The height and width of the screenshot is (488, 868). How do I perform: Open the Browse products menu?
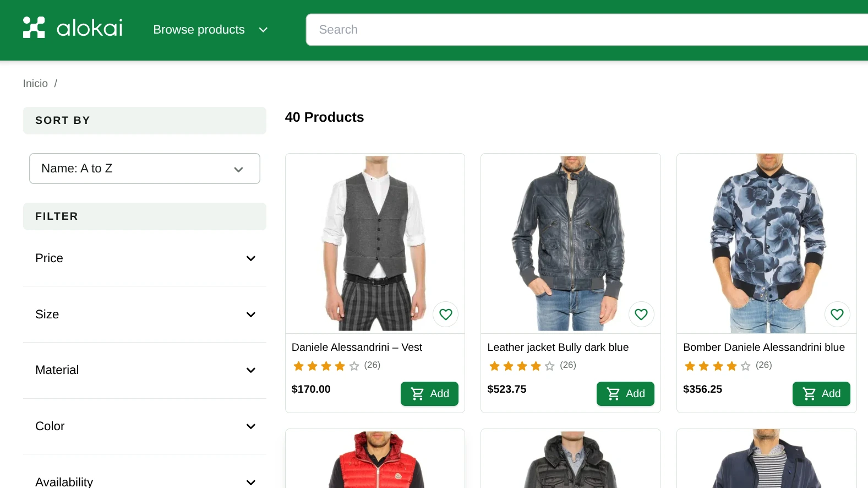pyautogui.click(x=210, y=30)
